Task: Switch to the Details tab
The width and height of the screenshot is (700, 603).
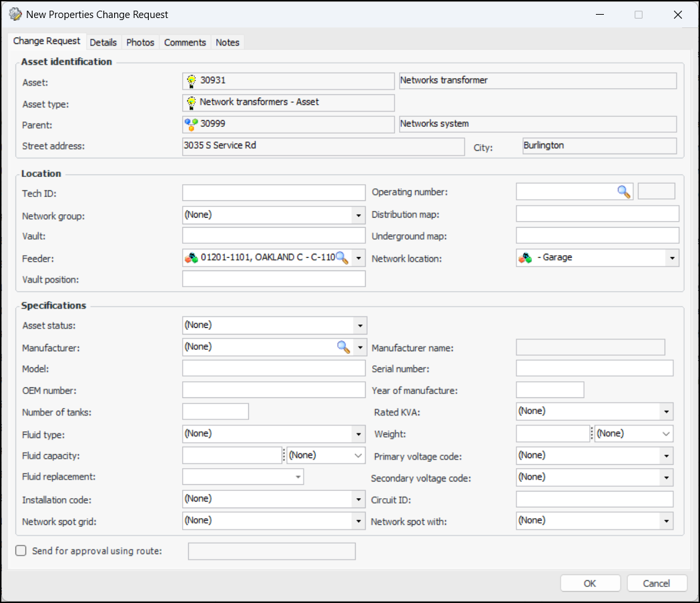Action: click(x=103, y=42)
